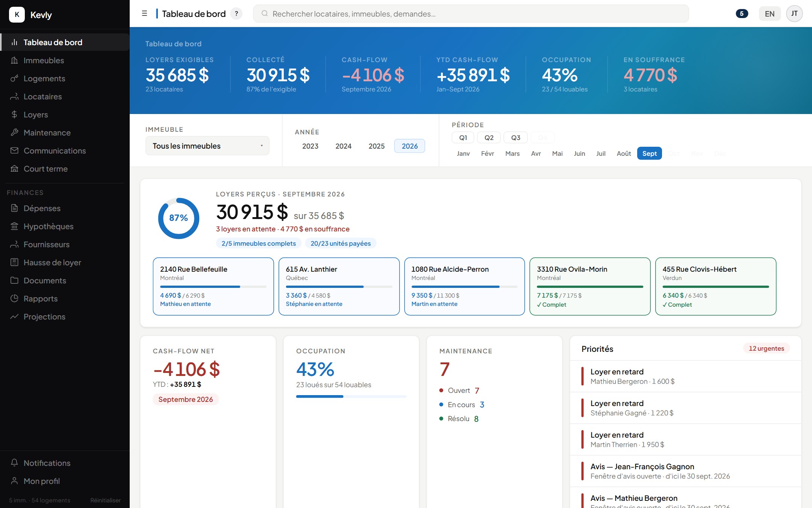Click the Locataires person icon
This screenshot has width=812, height=508.
click(14, 96)
